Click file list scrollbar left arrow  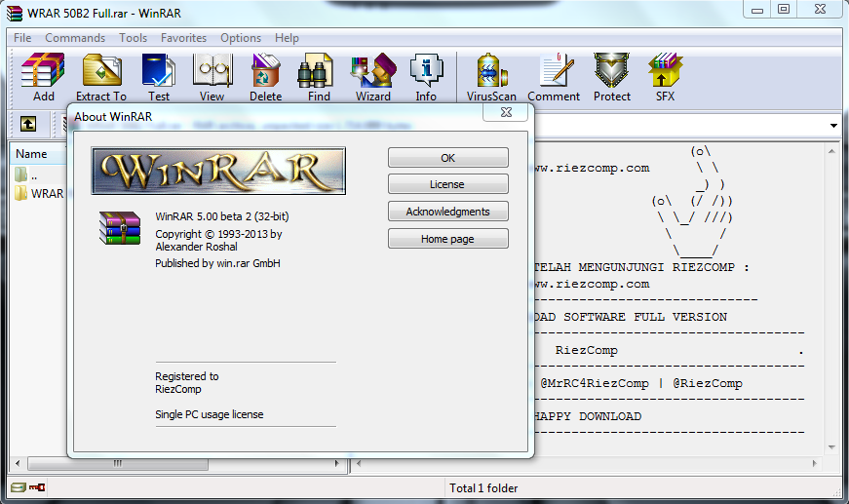click(18, 463)
